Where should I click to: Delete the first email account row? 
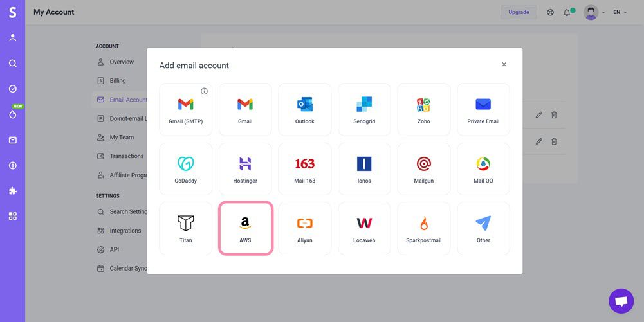coord(554,115)
